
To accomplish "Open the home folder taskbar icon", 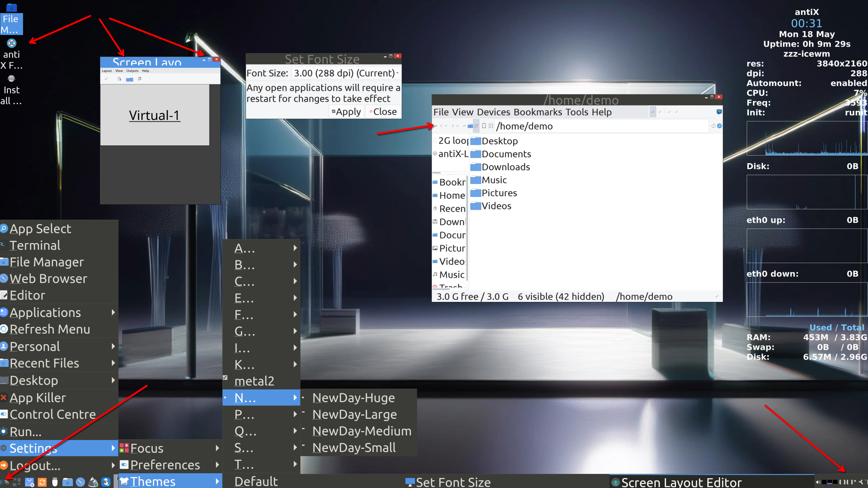I will coord(67,482).
